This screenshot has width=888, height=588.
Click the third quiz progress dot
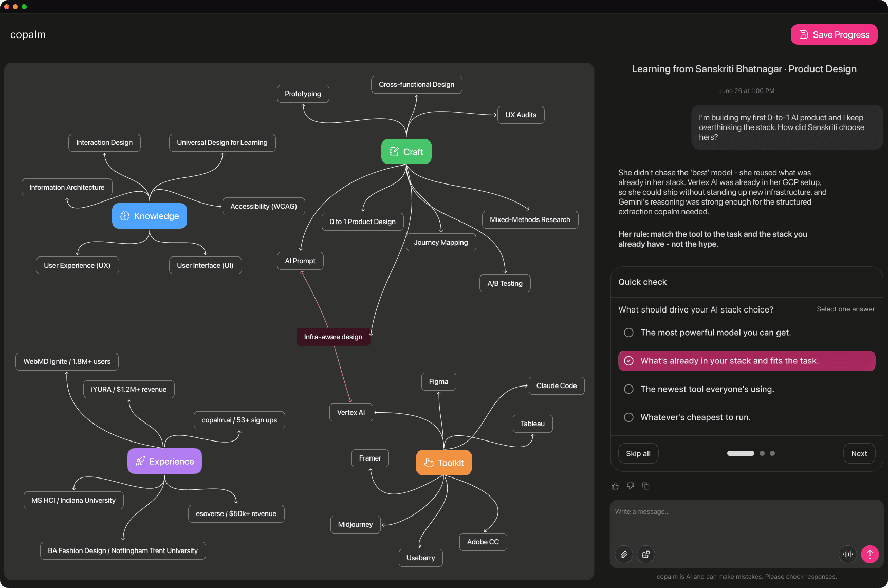tap(772, 453)
